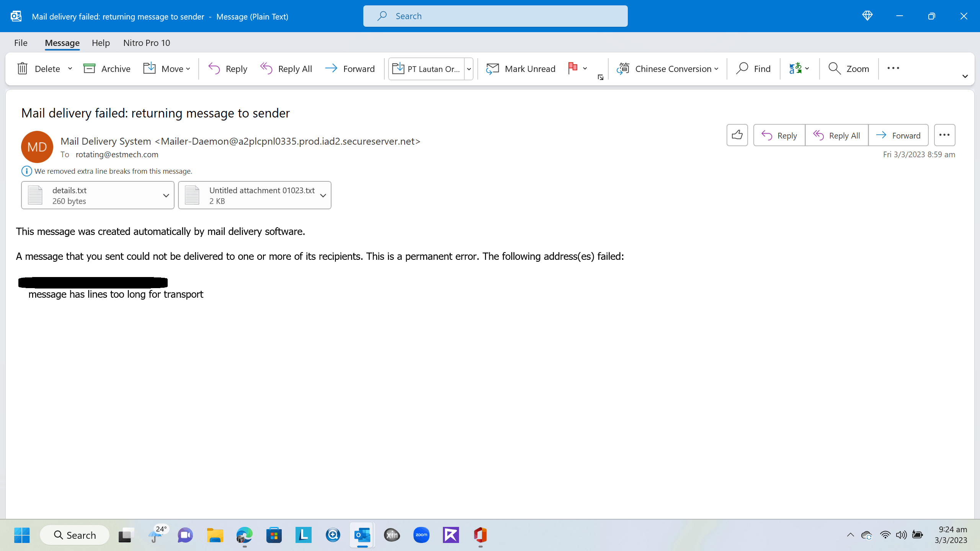Expand the flag options dropdown arrow
The width and height of the screenshot is (980, 551).
click(x=585, y=68)
